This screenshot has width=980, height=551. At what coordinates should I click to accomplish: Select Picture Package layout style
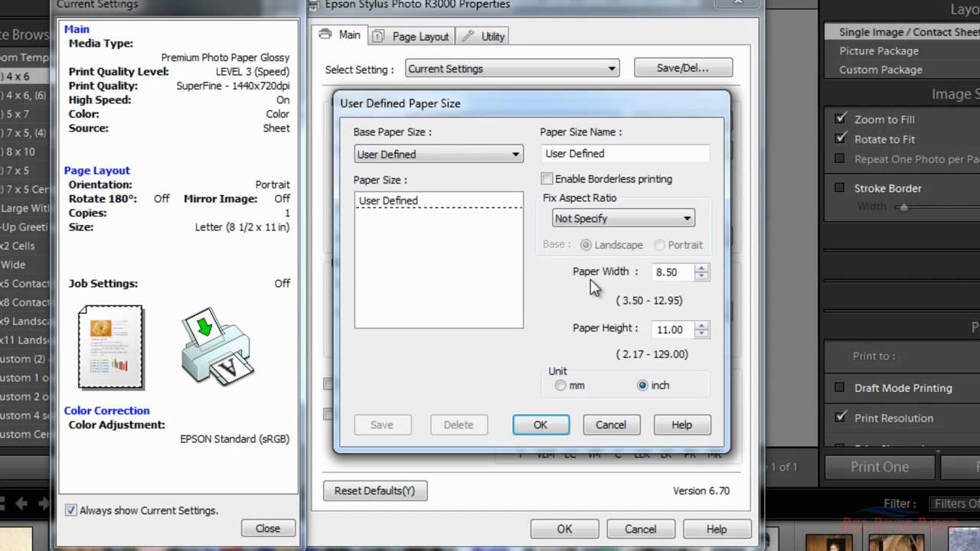point(879,51)
